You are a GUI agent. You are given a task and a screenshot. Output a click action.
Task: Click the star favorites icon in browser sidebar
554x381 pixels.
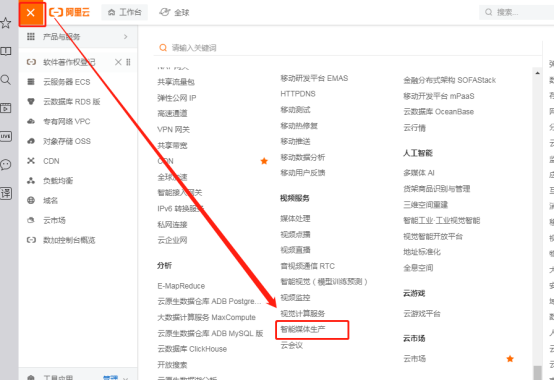6,23
